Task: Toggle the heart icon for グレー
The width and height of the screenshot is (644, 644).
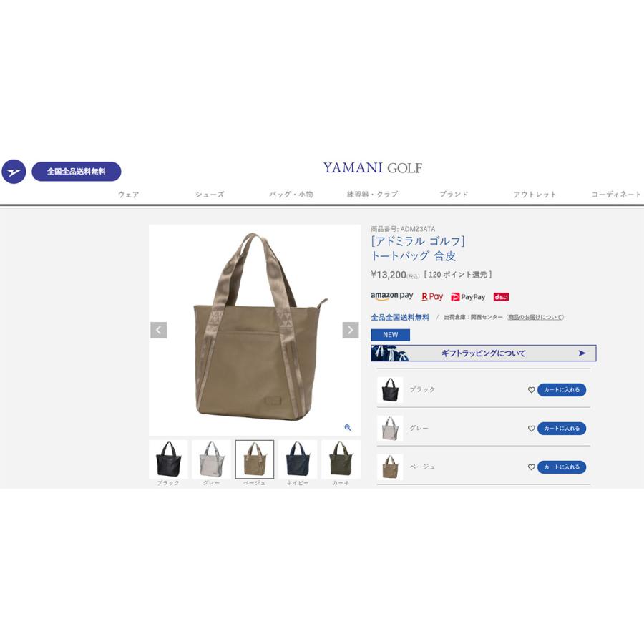Action: pos(531,429)
